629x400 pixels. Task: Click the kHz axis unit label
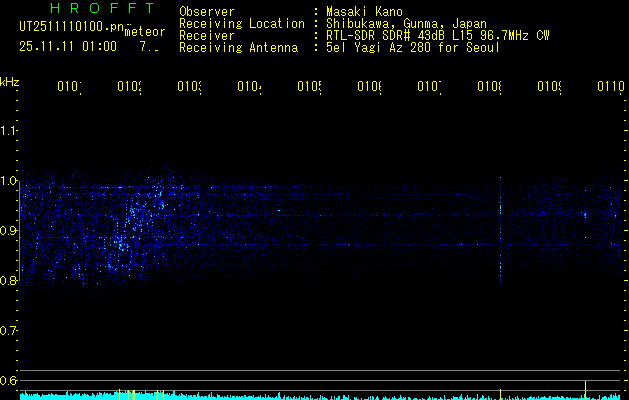point(9,81)
